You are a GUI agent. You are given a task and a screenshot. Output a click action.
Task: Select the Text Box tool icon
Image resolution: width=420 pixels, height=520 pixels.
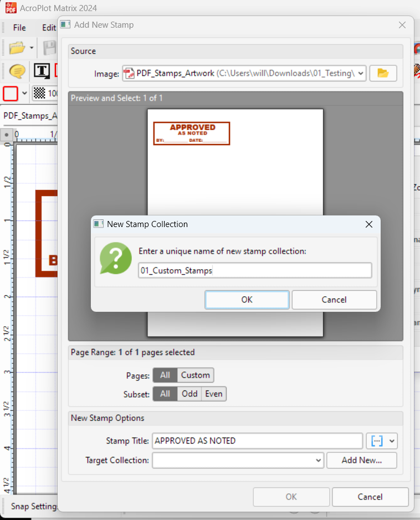[x=42, y=71]
